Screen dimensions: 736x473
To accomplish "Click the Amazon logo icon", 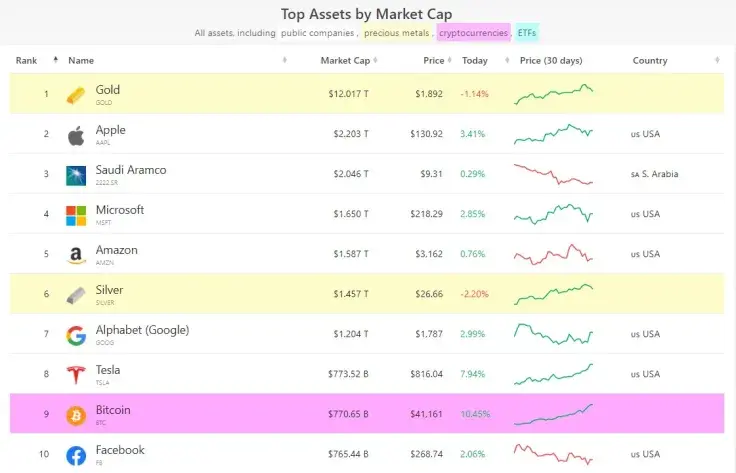I will pos(76,256).
